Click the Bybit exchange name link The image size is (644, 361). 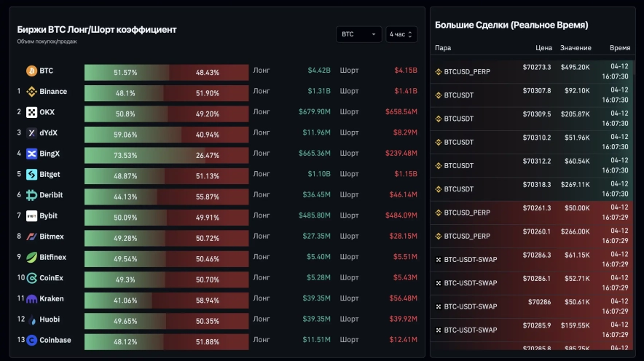point(48,216)
